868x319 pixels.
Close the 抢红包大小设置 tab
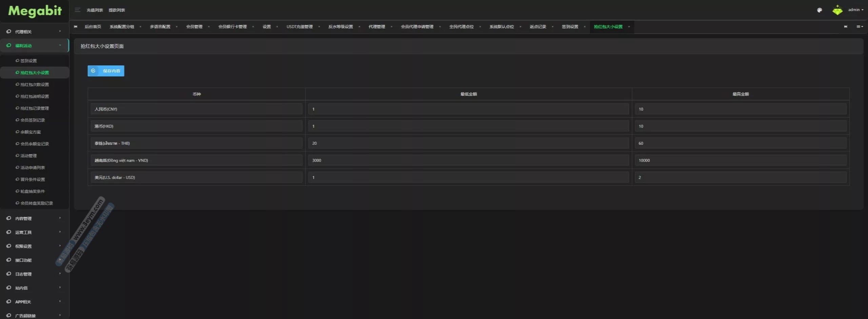coord(629,27)
